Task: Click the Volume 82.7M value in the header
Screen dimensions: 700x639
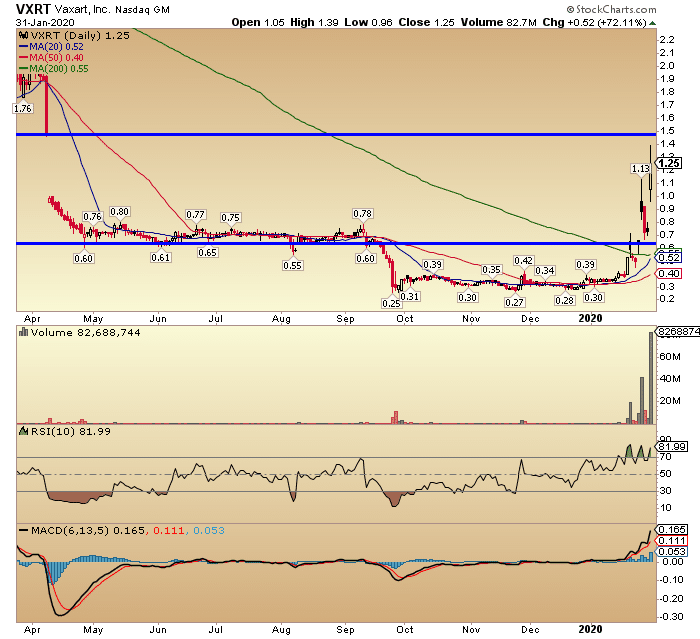Action: 498,22
